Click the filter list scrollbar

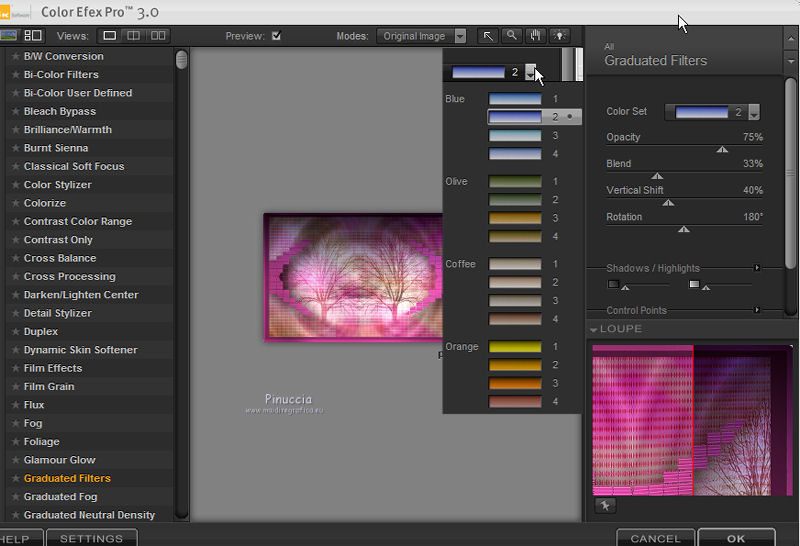(182, 60)
